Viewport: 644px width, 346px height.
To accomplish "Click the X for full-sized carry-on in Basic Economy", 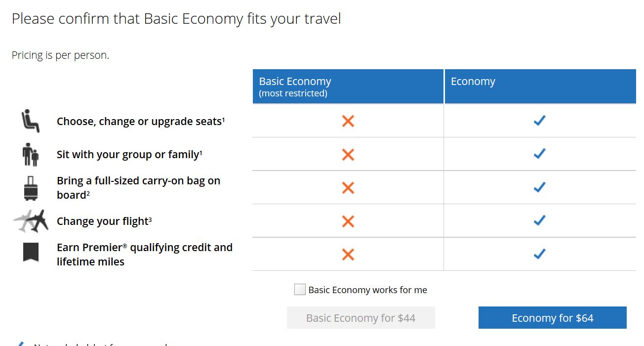I will tap(347, 187).
